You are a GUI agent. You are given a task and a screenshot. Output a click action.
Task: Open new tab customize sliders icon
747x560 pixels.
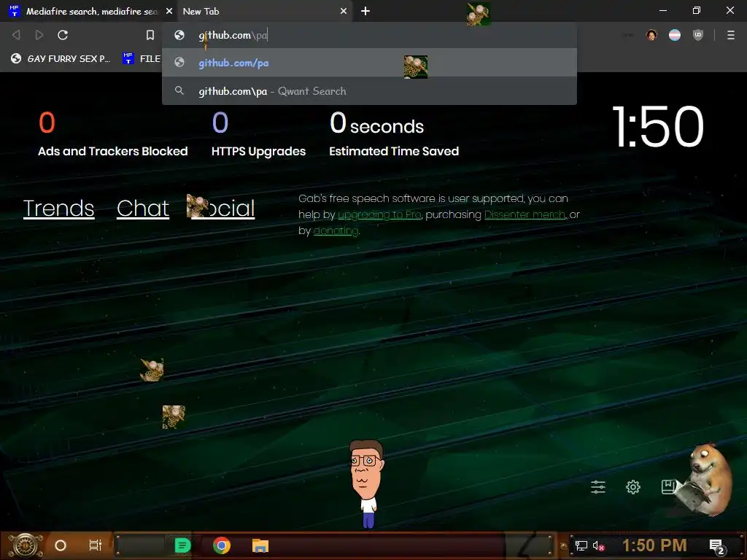(598, 486)
